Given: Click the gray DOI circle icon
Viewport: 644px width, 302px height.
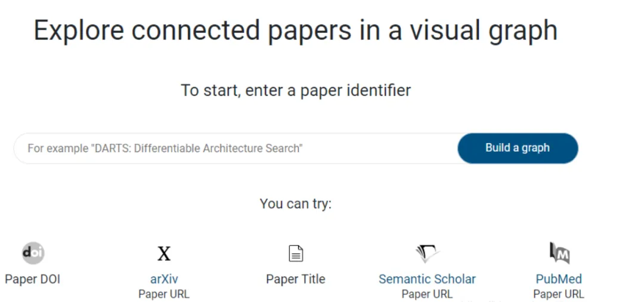Looking at the screenshot, I should pos(33,253).
